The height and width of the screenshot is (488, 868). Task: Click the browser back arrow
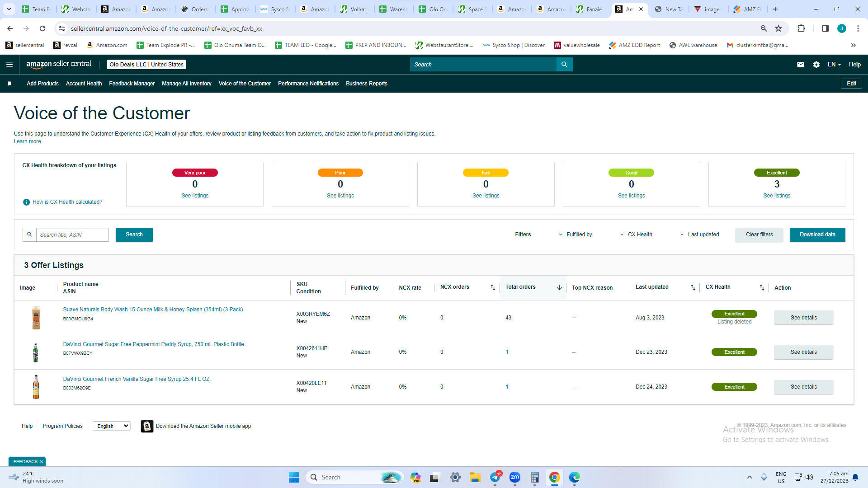(x=10, y=28)
